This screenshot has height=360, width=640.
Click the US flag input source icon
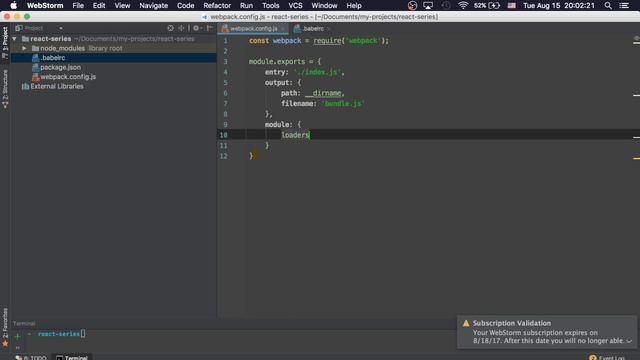(511, 5)
